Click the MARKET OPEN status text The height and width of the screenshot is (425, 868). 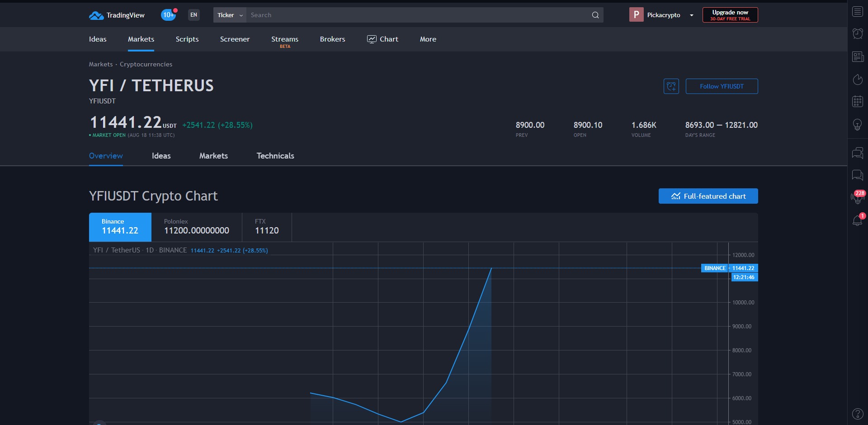109,135
